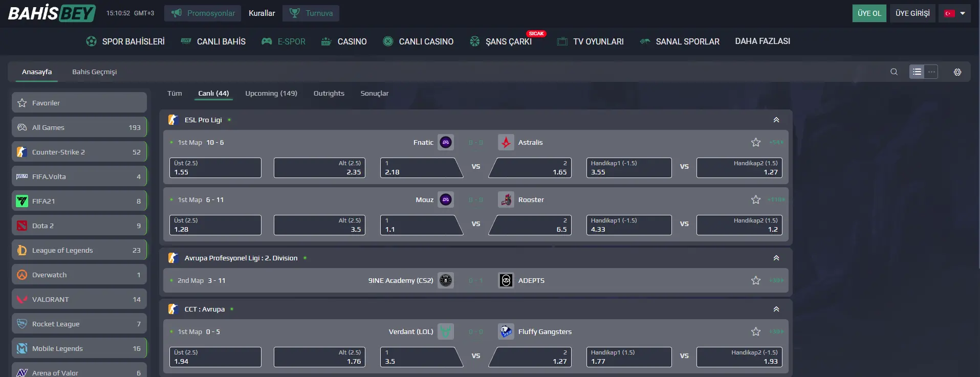The image size is (980, 377).
Task: Filter by Overwatch games
Action: tap(79, 274)
